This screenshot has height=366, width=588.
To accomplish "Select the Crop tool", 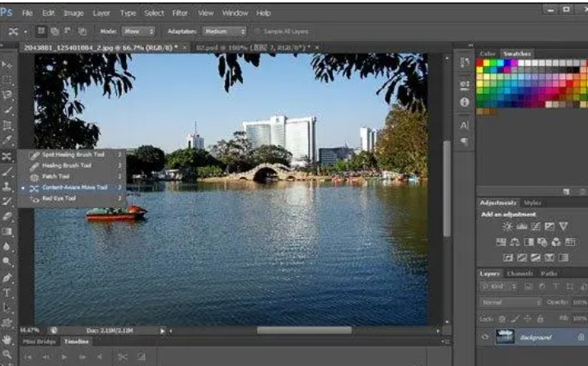I will coord(7,125).
